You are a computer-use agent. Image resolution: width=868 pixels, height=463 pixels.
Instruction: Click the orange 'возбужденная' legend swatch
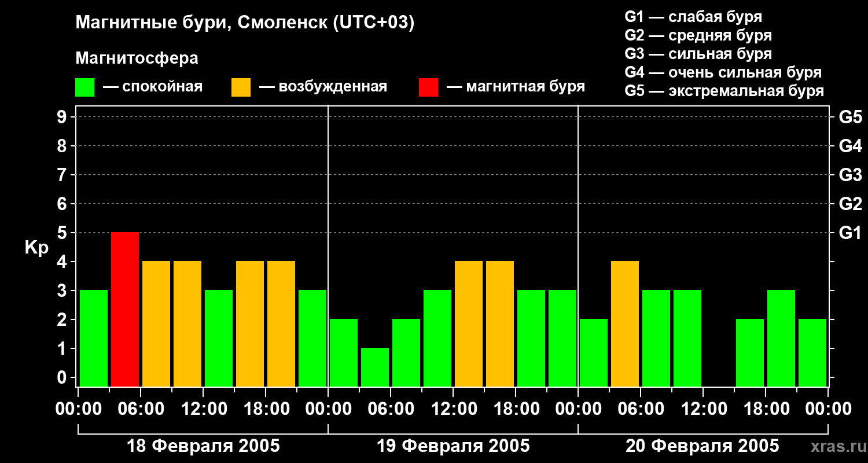241,87
